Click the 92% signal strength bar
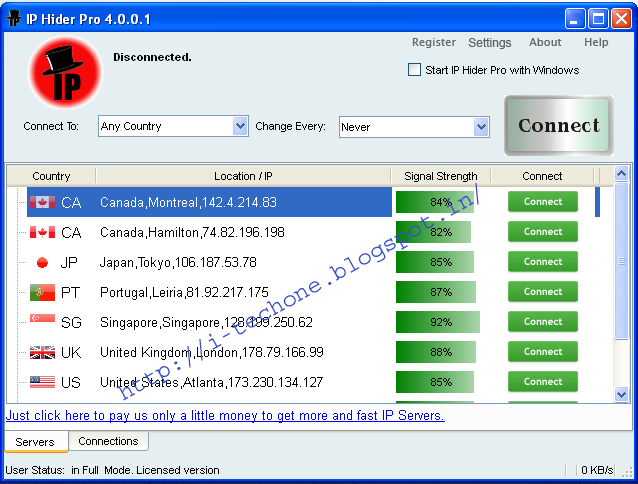The width and height of the screenshot is (638, 484). point(438,322)
